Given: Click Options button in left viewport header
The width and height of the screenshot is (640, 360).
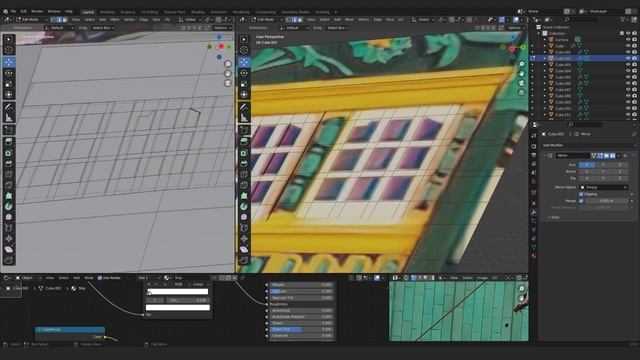Looking at the screenshot, I should [x=222, y=28].
